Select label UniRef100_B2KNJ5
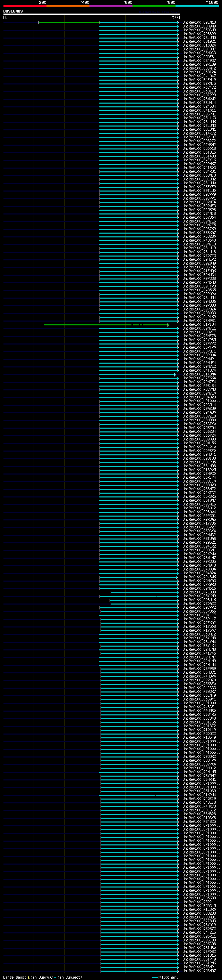Image resolution: width=222 pixels, height=980 pixels. (x=199, y=84)
